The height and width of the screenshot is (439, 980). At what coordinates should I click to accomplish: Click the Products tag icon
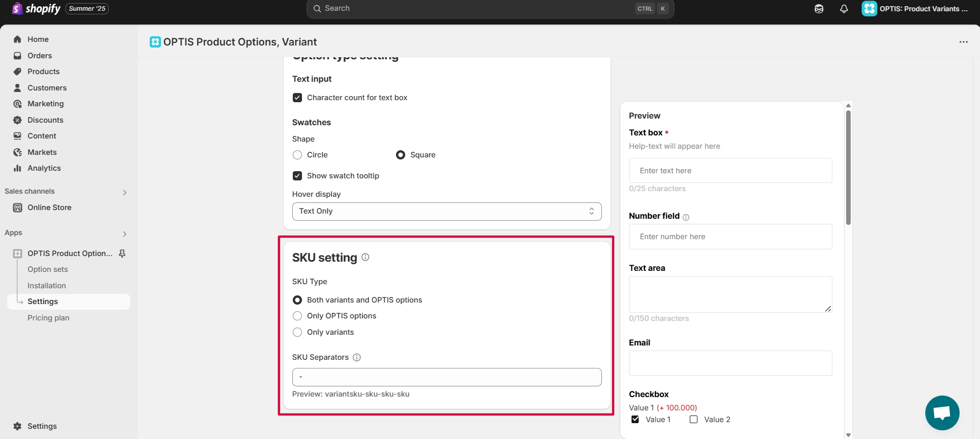tap(17, 72)
